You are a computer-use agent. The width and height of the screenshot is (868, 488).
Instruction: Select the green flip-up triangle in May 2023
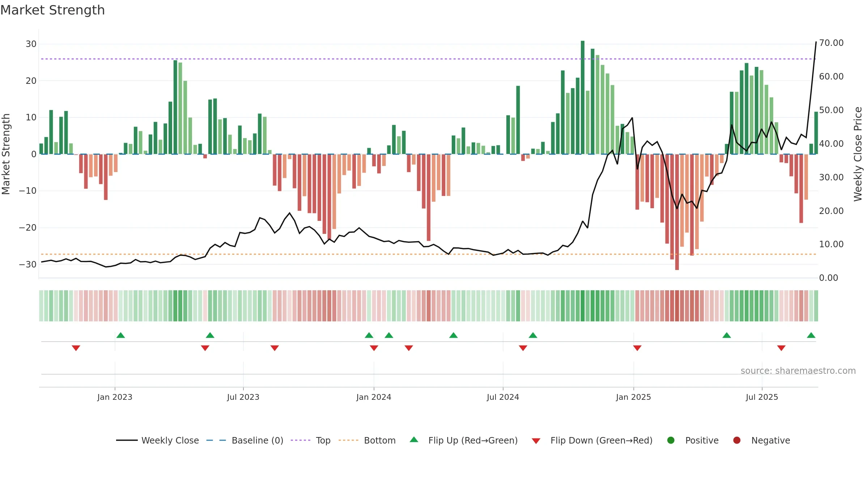click(x=210, y=335)
